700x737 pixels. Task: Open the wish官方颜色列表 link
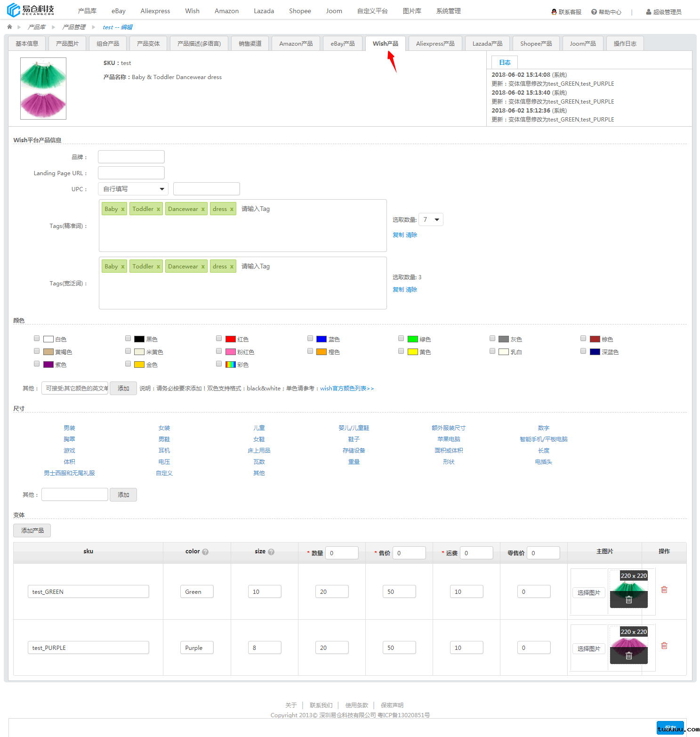[x=346, y=389]
